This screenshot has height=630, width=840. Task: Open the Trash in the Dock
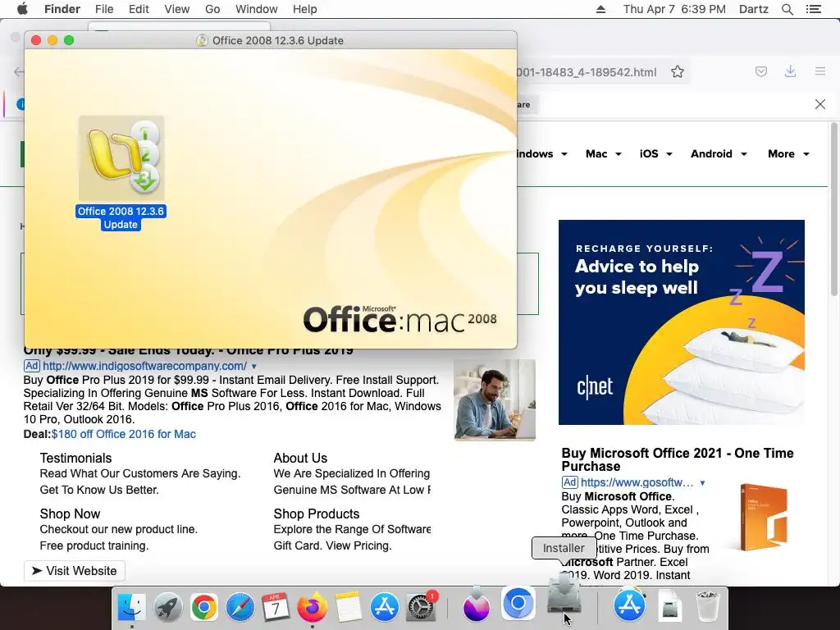pos(708,607)
